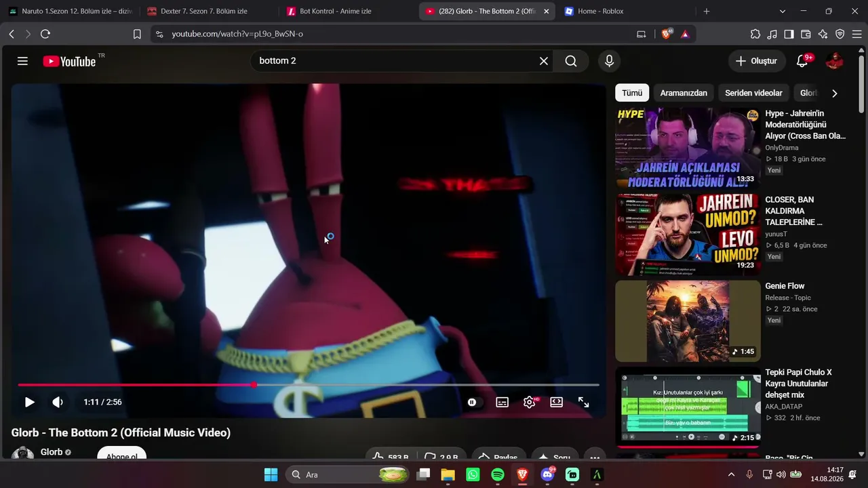Screen dimensions: 868x488
Task: Show more filter chips with arrow
Action: [x=834, y=93]
